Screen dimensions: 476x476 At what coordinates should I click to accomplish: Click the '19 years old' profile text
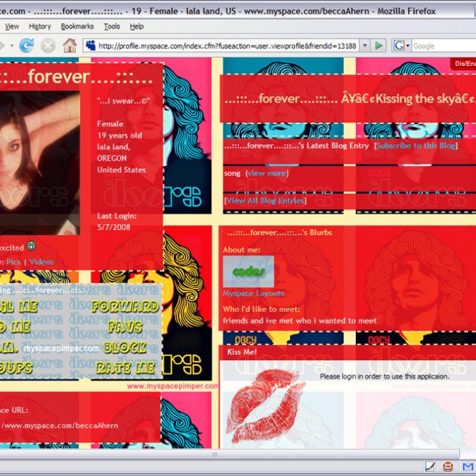(120, 135)
